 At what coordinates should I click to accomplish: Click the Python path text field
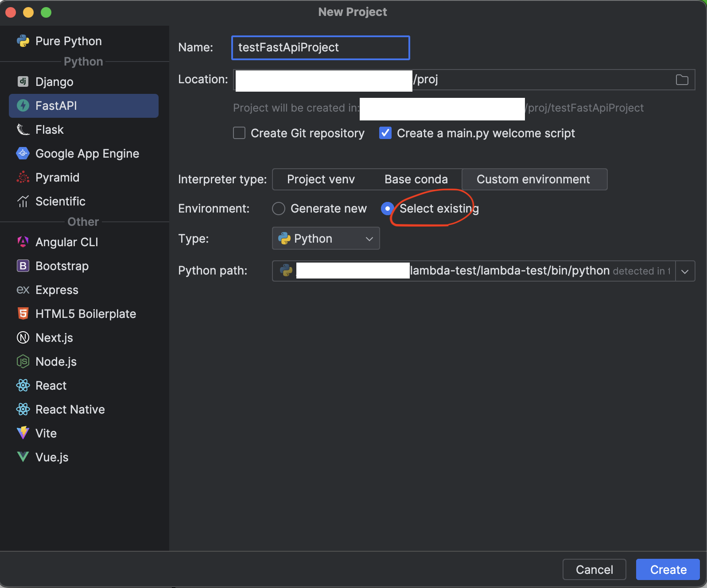click(x=474, y=271)
